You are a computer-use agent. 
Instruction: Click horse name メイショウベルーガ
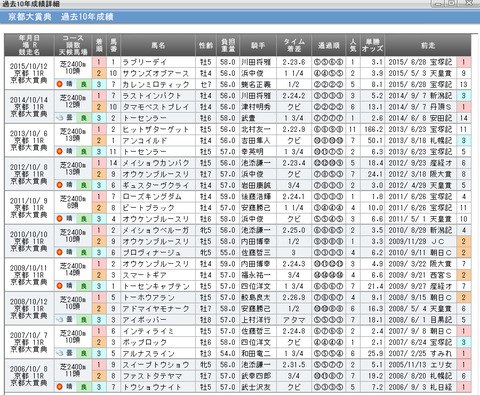(156, 230)
